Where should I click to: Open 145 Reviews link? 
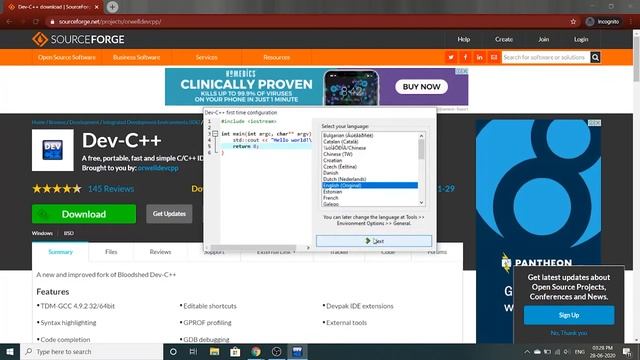click(111, 189)
